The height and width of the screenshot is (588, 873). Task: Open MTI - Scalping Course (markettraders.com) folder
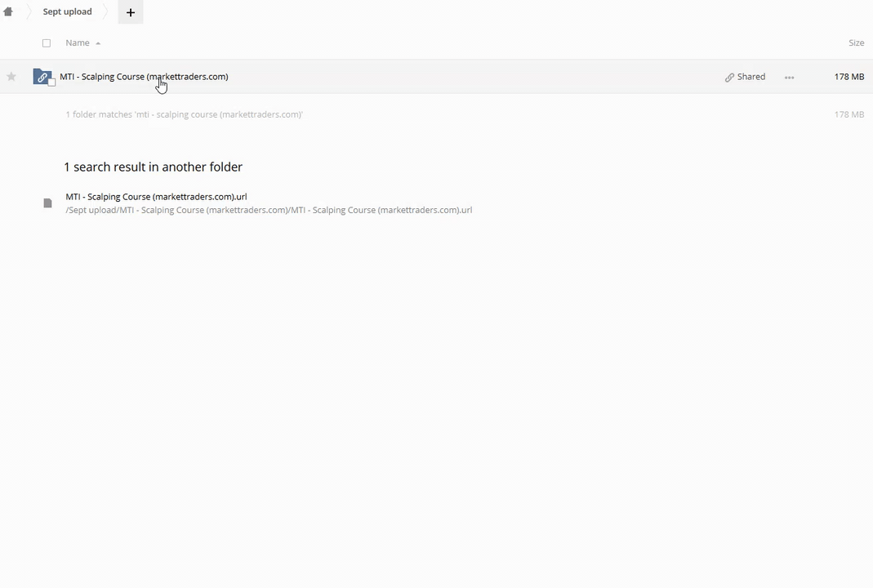pyautogui.click(x=144, y=77)
